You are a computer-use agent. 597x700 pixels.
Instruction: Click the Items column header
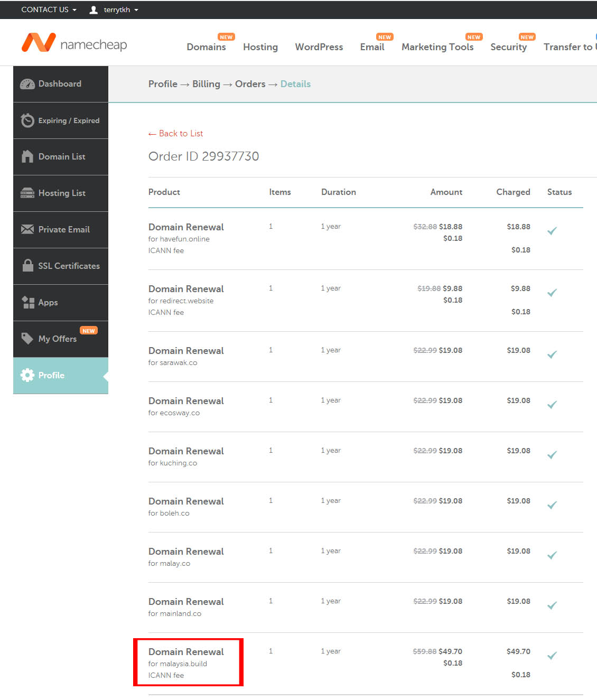click(280, 192)
